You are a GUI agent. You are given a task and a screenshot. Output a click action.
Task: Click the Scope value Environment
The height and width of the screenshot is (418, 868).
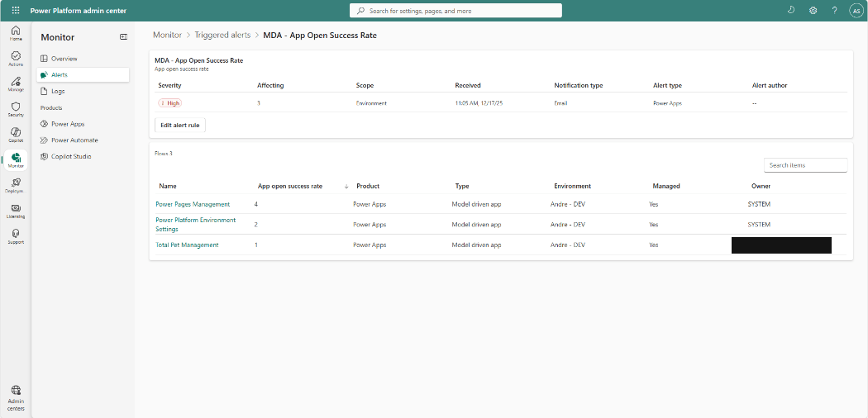(x=371, y=103)
